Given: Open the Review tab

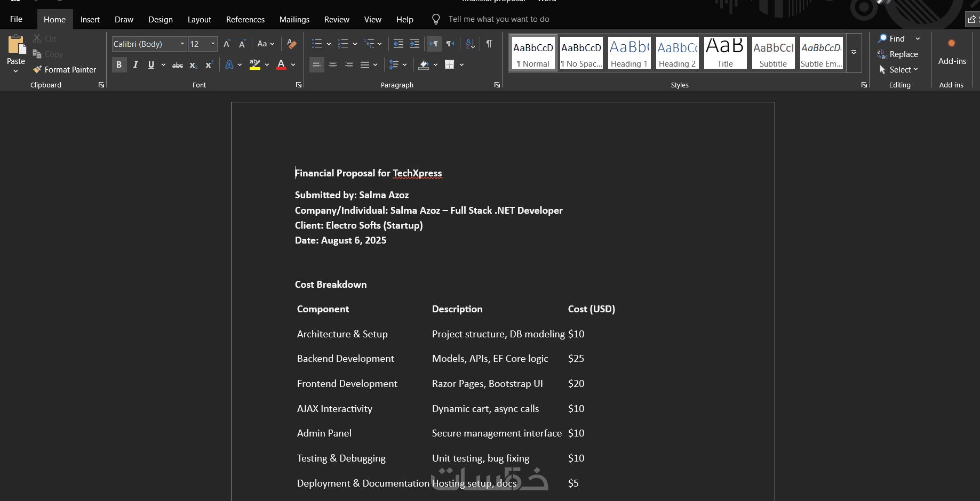Looking at the screenshot, I should coord(337,20).
